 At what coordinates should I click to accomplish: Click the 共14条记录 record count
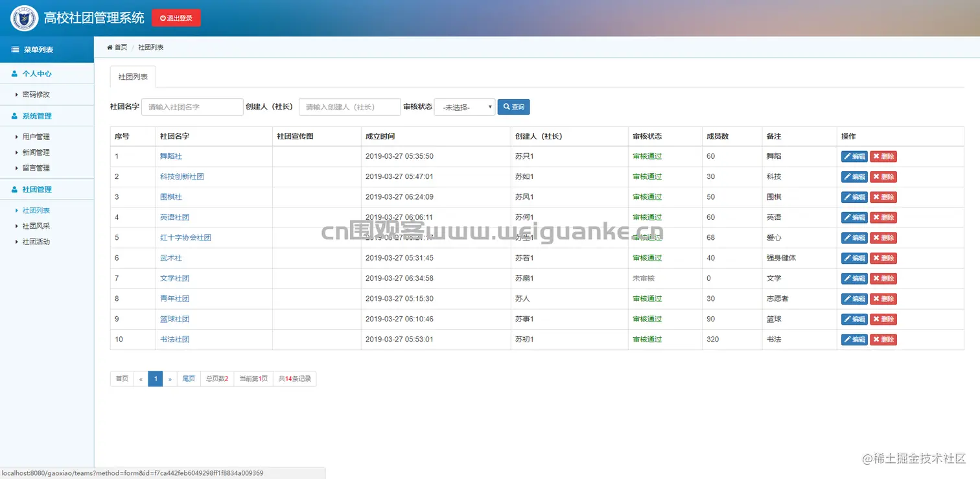[x=295, y=379]
